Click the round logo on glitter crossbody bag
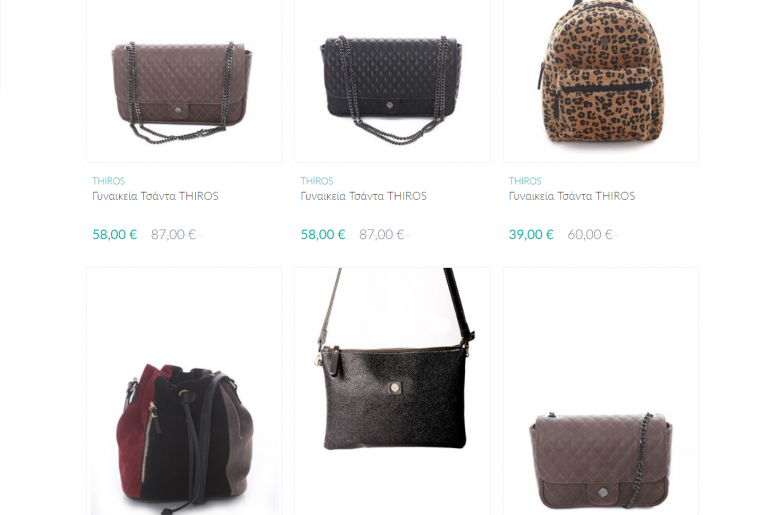Viewport: 770px width, 515px height. click(x=394, y=388)
